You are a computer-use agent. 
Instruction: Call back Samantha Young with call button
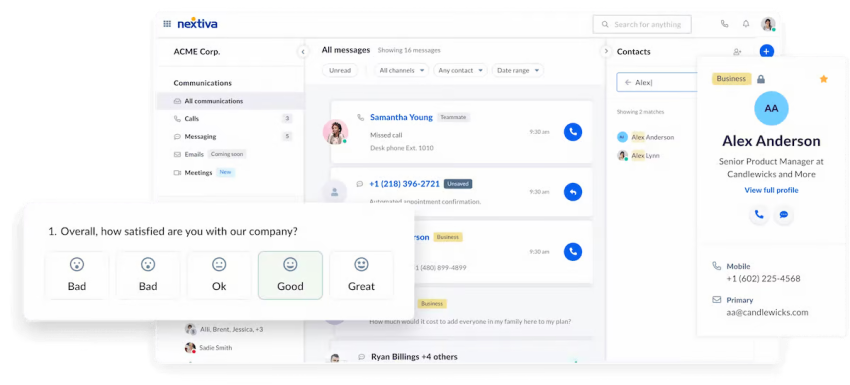coord(572,132)
